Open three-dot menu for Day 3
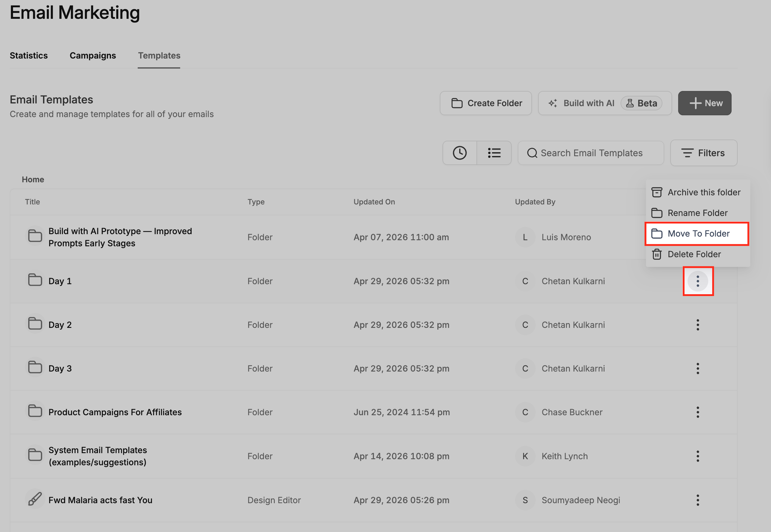771x532 pixels. point(698,368)
